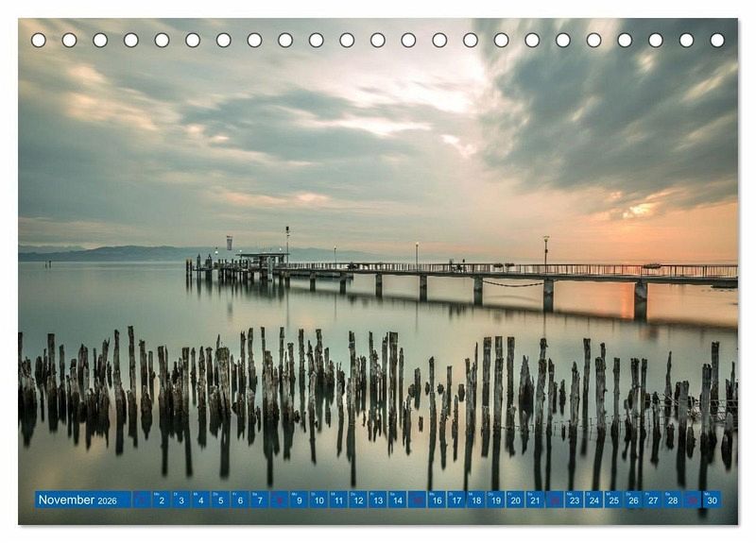Choose day 27 on the date bar
The image size is (756, 543).
(653, 500)
